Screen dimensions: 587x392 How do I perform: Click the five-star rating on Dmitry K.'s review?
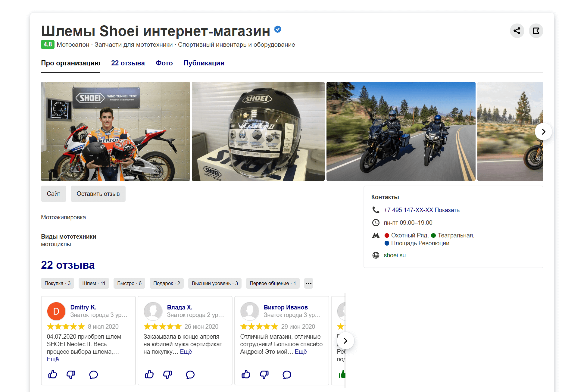pyautogui.click(x=66, y=327)
